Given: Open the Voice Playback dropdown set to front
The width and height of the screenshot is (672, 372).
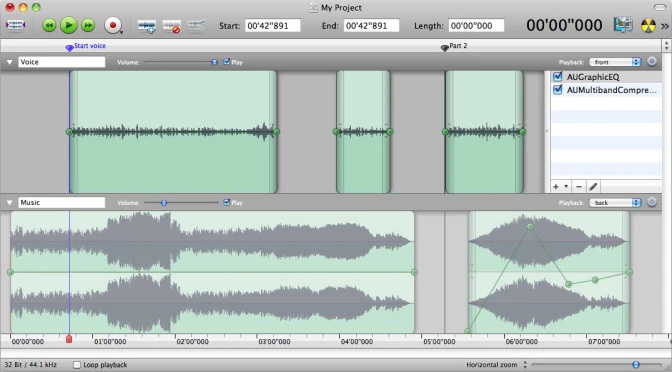Looking at the screenshot, I should pos(615,62).
